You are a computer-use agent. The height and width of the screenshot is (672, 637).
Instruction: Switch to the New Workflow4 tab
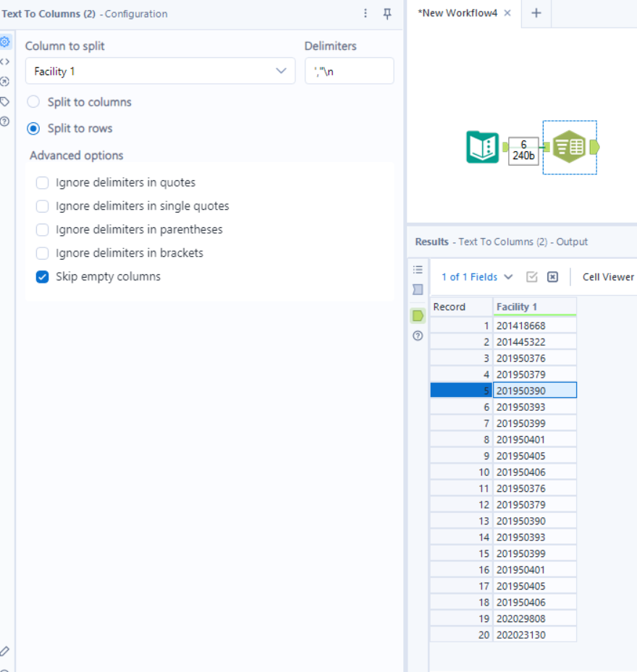point(457,13)
